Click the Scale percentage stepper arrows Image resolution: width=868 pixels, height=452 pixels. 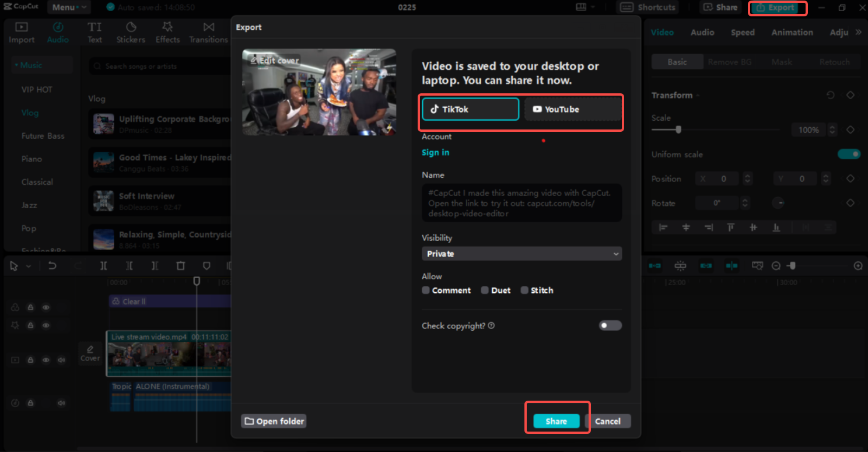click(x=832, y=129)
